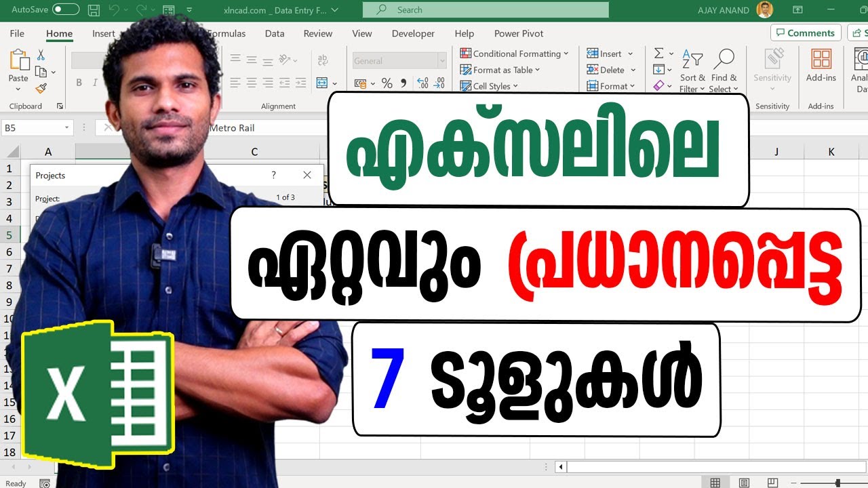Screen dimensions: 868x488
Task: Click the Decrease Indent icon
Action: [285, 83]
